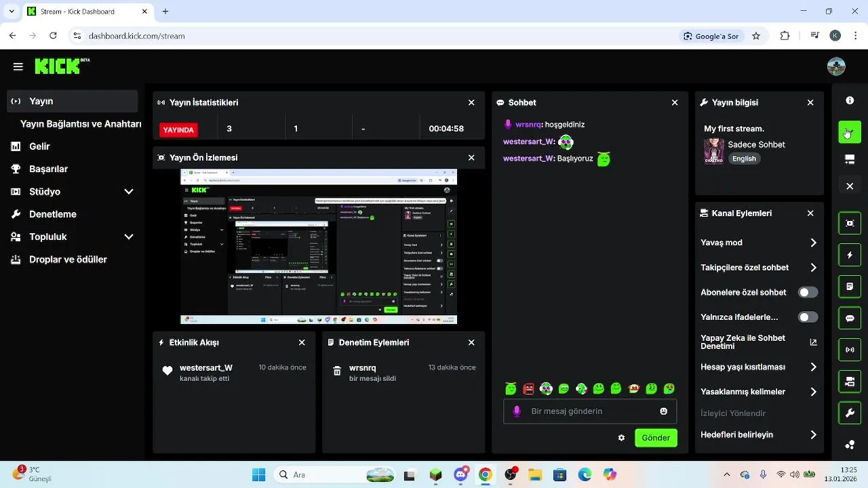Toggle the lightning bolt activity icon in toolbar
The width and height of the screenshot is (868, 488).
(850, 255)
